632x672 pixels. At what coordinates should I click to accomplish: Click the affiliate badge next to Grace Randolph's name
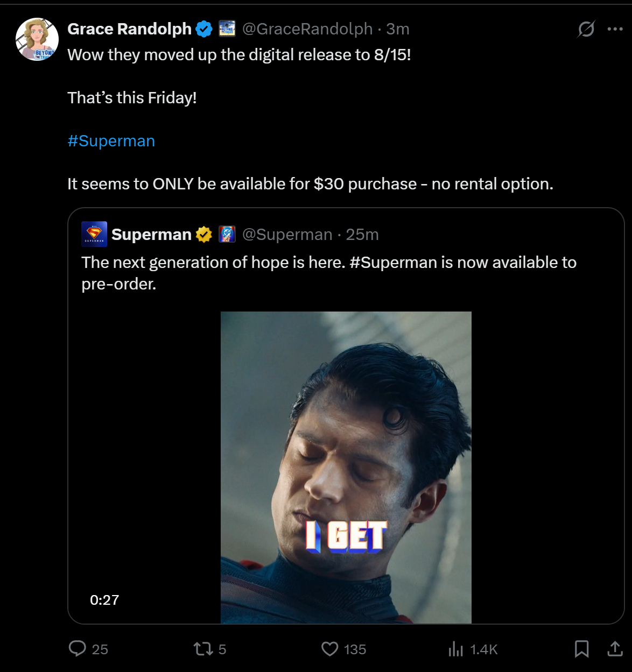227,29
